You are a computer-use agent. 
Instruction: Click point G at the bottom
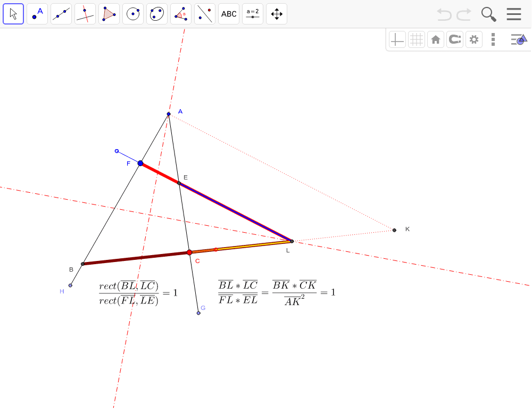198,313
